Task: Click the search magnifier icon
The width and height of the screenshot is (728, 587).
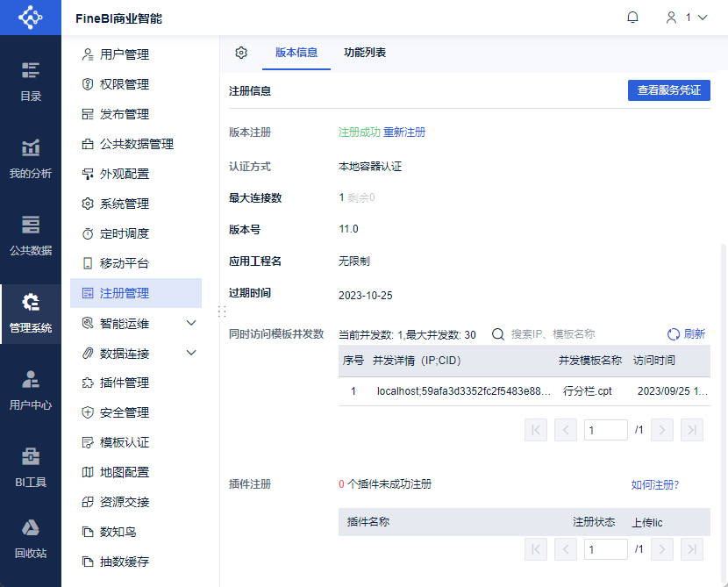Action: coord(497,334)
